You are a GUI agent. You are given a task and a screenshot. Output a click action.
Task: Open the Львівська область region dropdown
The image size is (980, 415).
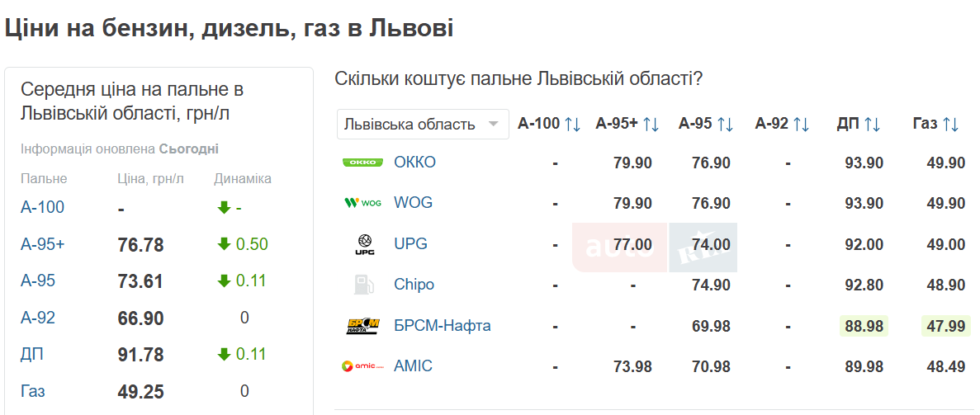422,125
